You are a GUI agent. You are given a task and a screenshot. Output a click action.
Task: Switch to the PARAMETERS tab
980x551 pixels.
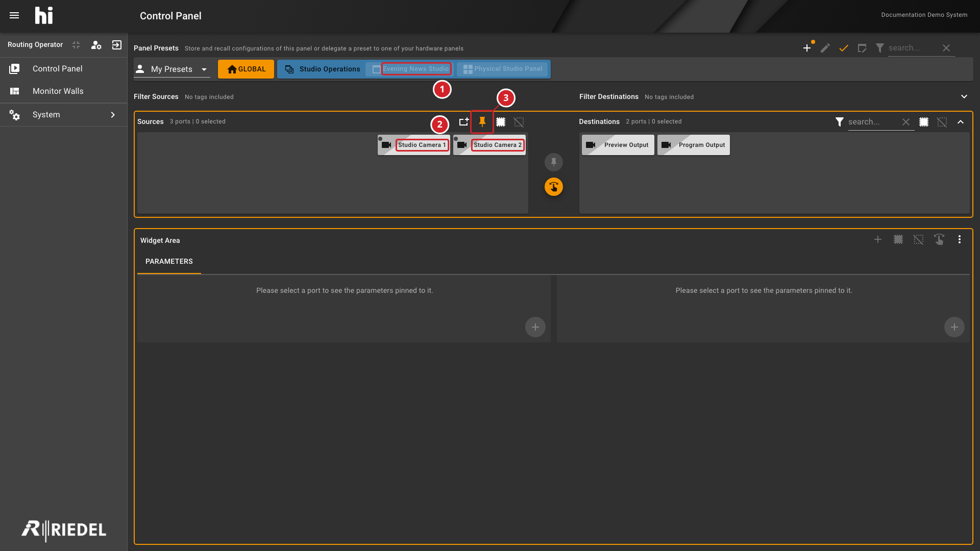(x=169, y=261)
